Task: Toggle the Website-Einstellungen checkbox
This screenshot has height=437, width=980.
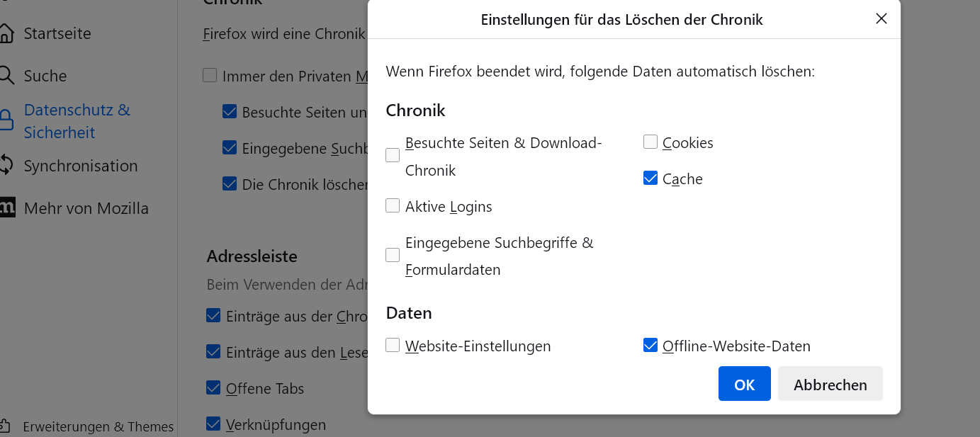Action: point(393,346)
